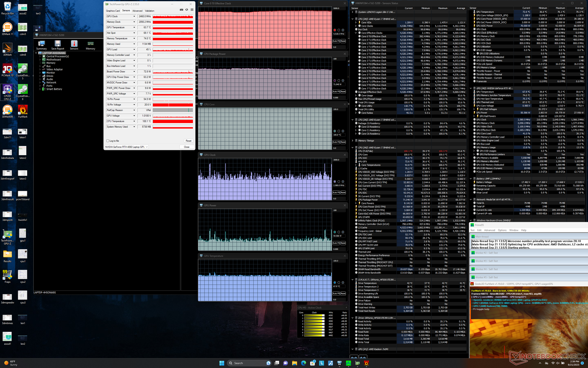This screenshot has height=368, width=588.
Task: Toggle middle option dot in CPU Core graph
Action: 339,131
